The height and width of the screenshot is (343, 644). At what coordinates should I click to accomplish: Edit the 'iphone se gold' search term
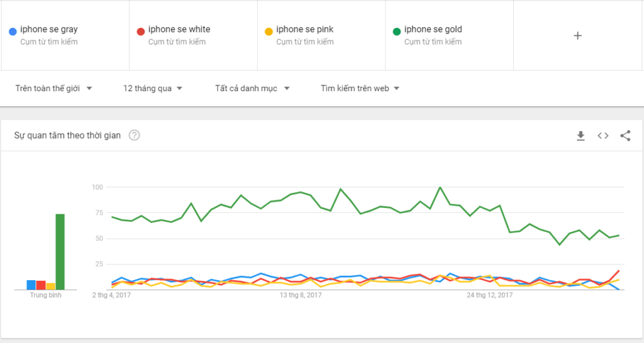(435, 30)
